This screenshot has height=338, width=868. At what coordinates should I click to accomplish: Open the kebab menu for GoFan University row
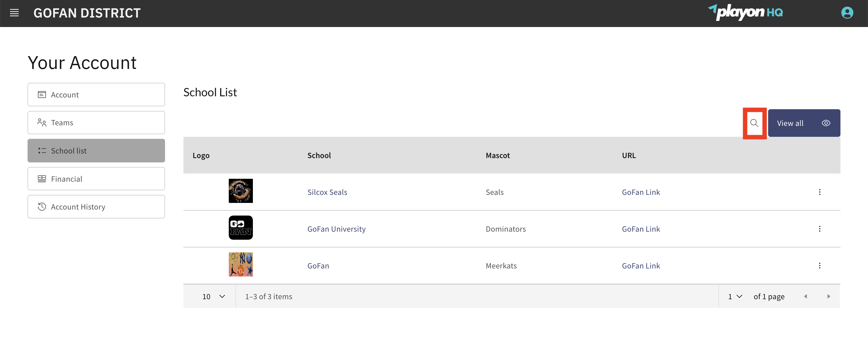[820, 229]
